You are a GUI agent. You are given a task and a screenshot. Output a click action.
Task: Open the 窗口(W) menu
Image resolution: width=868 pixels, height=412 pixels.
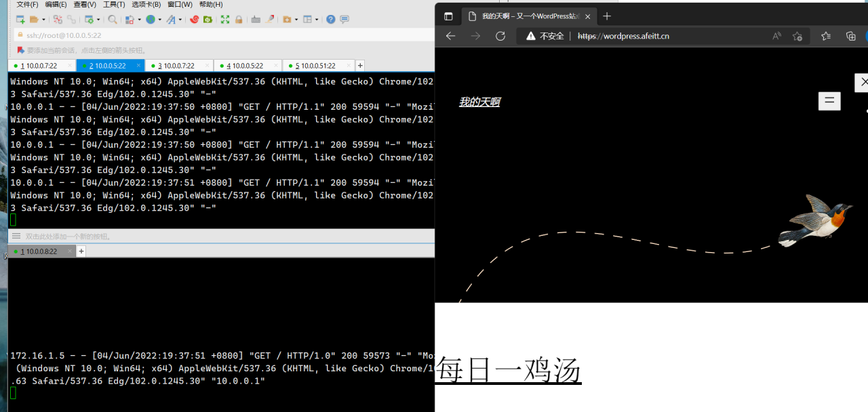pyautogui.click(x=180, y=5)
